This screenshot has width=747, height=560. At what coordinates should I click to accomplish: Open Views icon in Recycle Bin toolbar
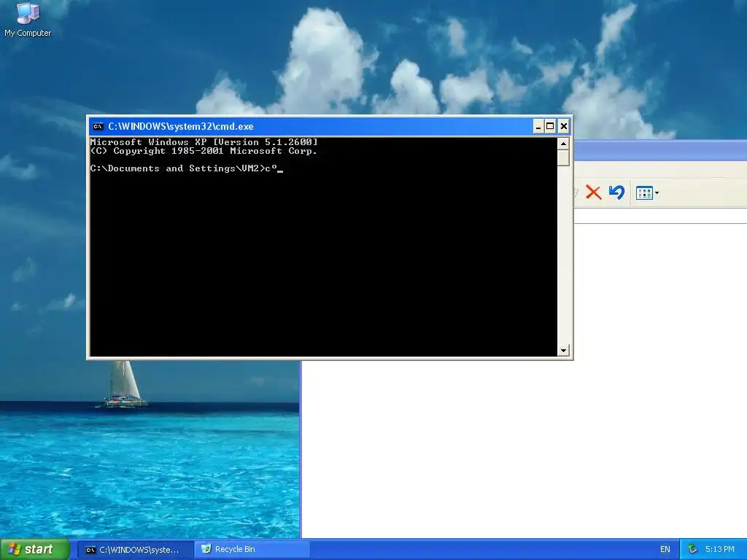(x=644, y=192)
